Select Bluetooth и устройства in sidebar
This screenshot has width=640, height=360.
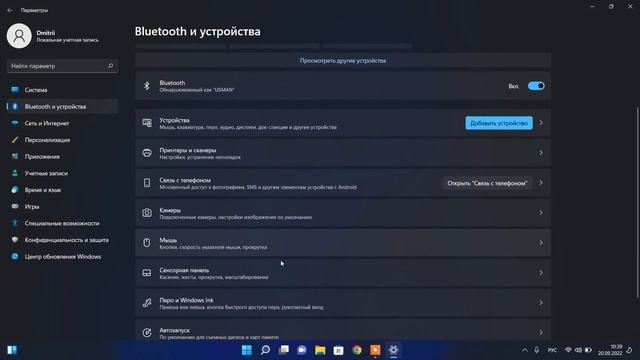tap(62, 107)
